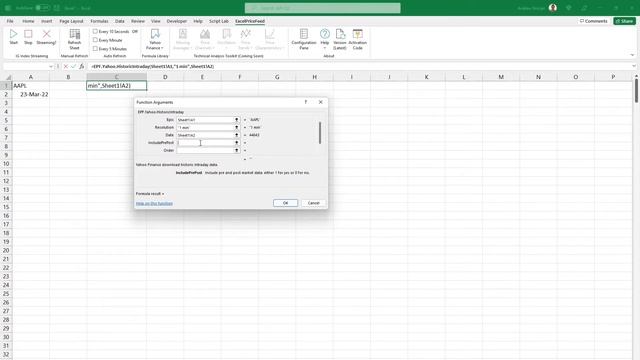
Task: Switch to the Developer tab
Action: coord(177,21)
